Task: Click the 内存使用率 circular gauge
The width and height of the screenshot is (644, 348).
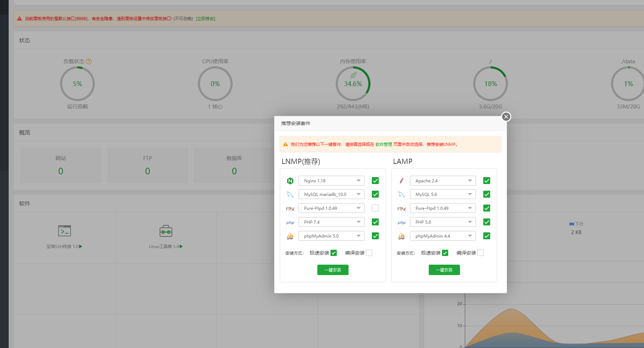Action: [353, 84]
